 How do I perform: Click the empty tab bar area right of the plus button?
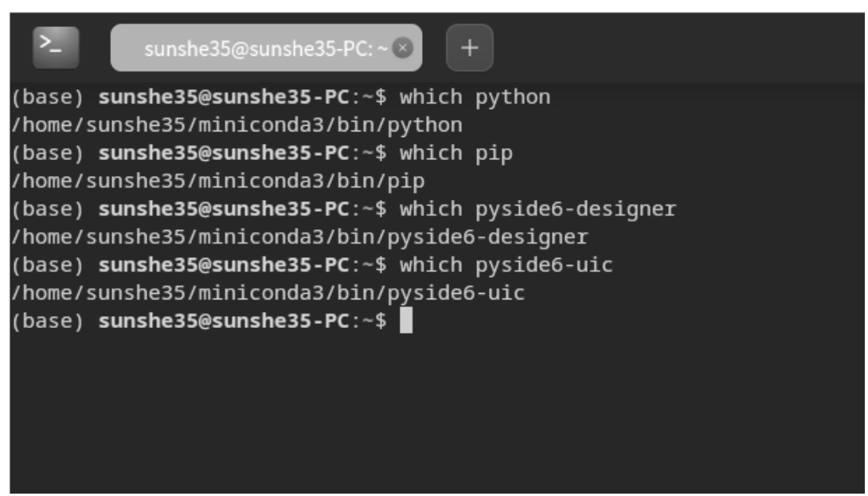(678, 48)
